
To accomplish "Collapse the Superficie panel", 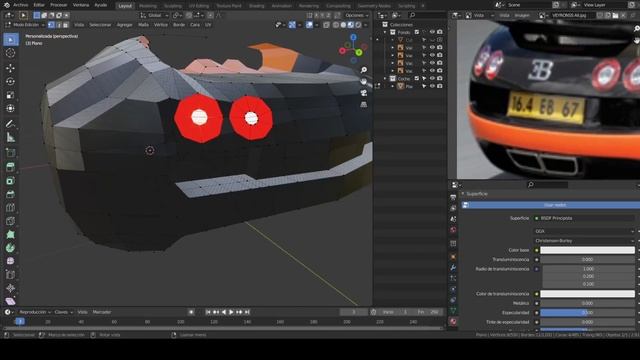I will click(x=463, y=194).
